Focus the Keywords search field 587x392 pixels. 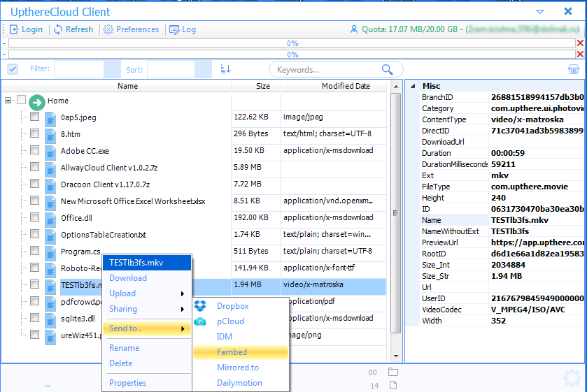[326, 70]
